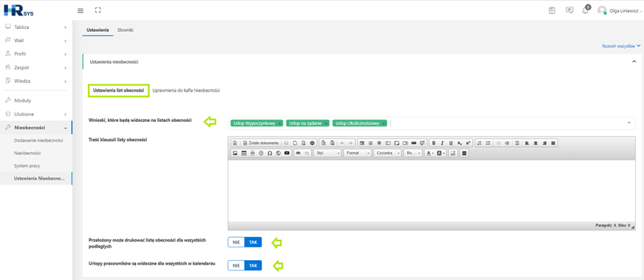
Task: Apply underline formatting in editor
Action: [451, 143]
